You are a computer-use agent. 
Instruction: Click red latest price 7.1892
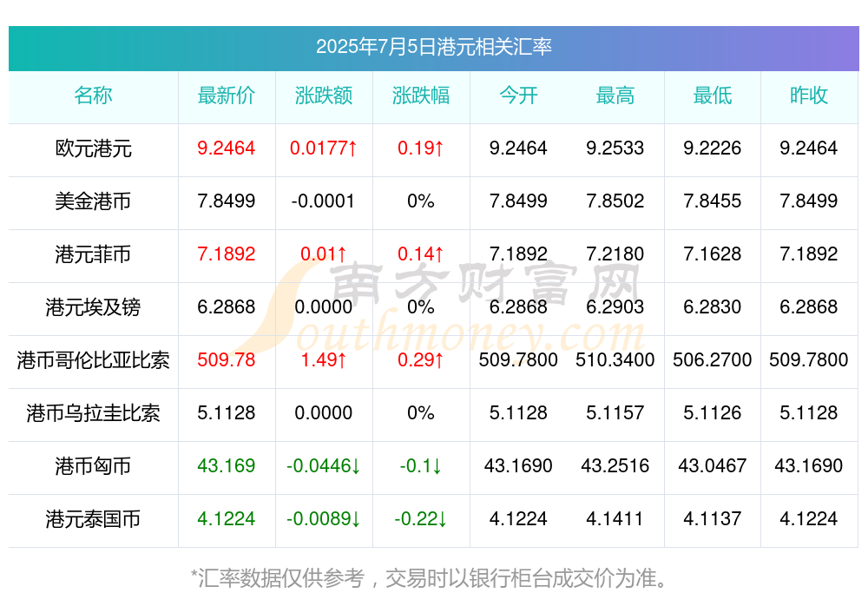coord(226,254)
